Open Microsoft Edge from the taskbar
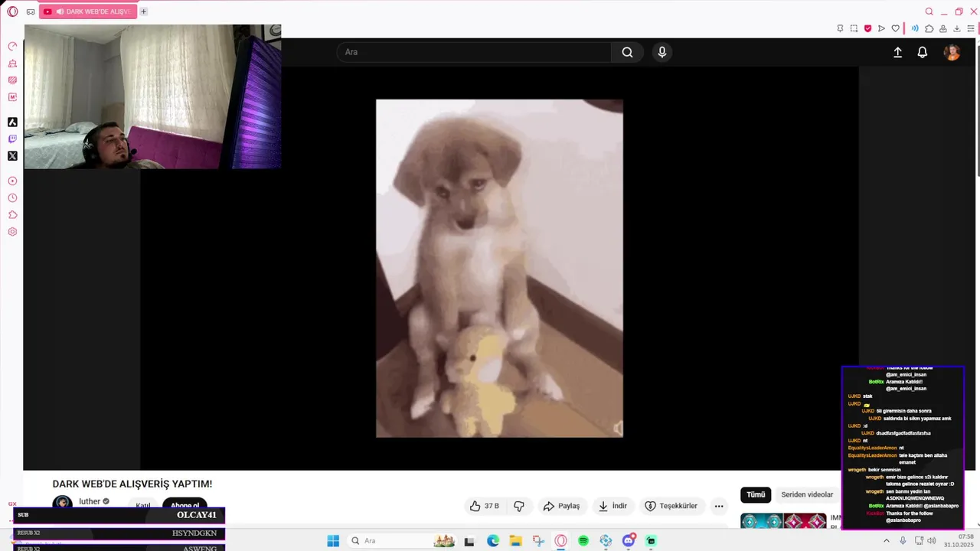 (493, 541)
